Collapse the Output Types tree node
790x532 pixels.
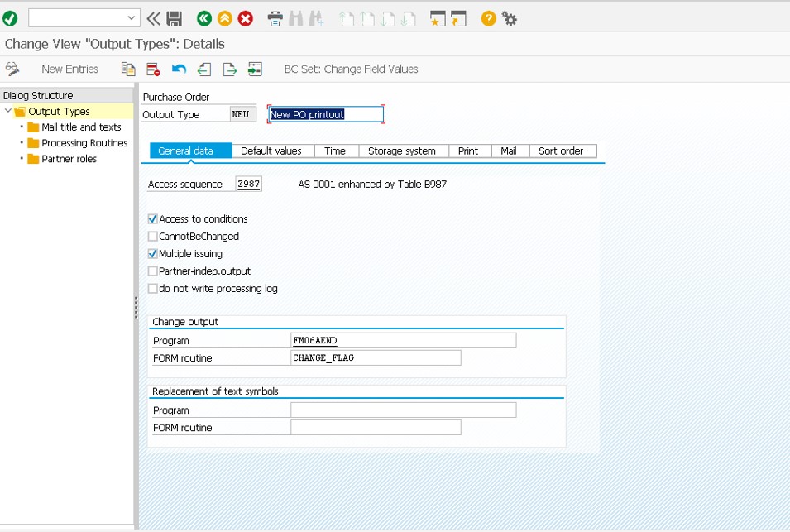pyautogui.click(x=7, y=111)
